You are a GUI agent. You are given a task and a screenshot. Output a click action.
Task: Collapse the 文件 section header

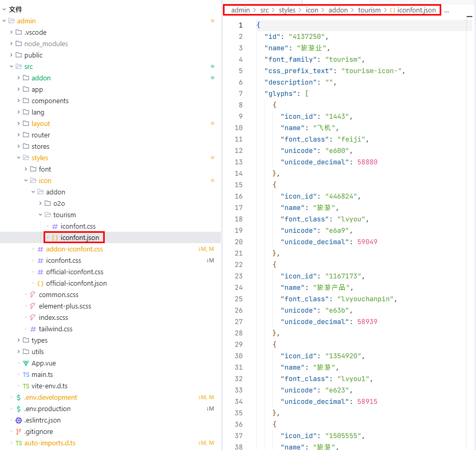coord(4,9)
